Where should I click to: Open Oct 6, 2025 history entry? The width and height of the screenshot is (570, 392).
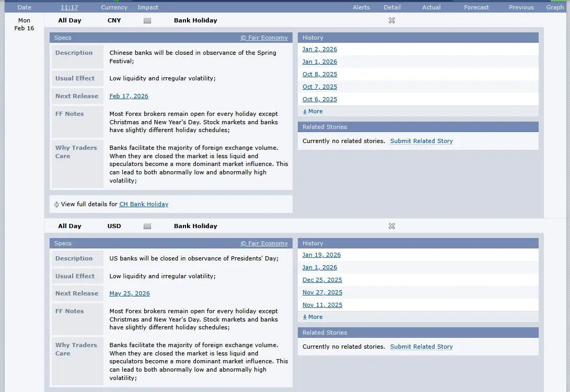click(320, 100)
